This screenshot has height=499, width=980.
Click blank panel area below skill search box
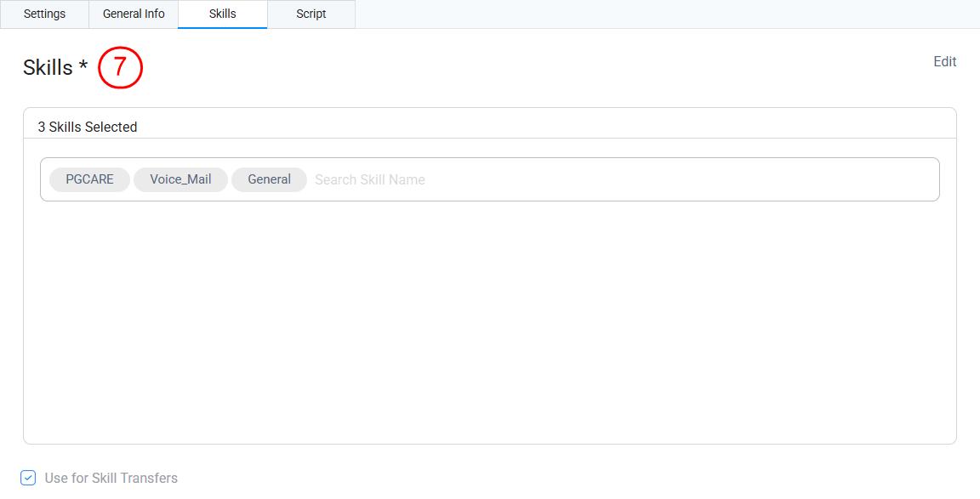click(x=489, y=323)
